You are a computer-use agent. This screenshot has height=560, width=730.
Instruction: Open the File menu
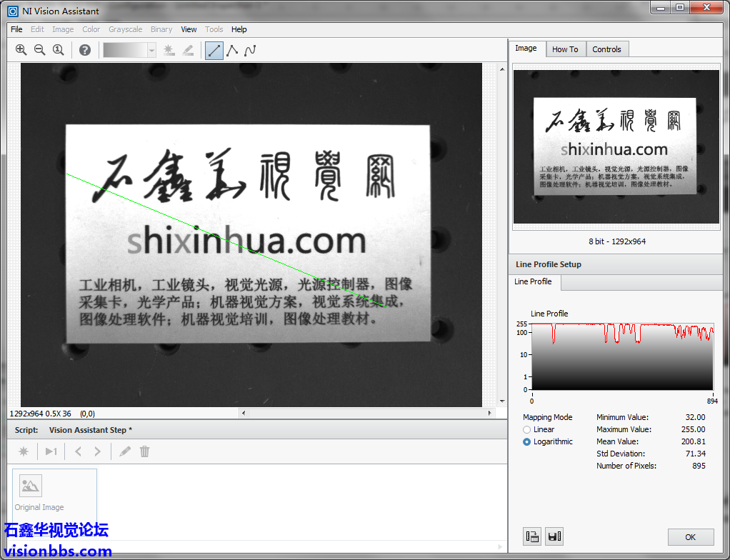click(x=16, y=29)
